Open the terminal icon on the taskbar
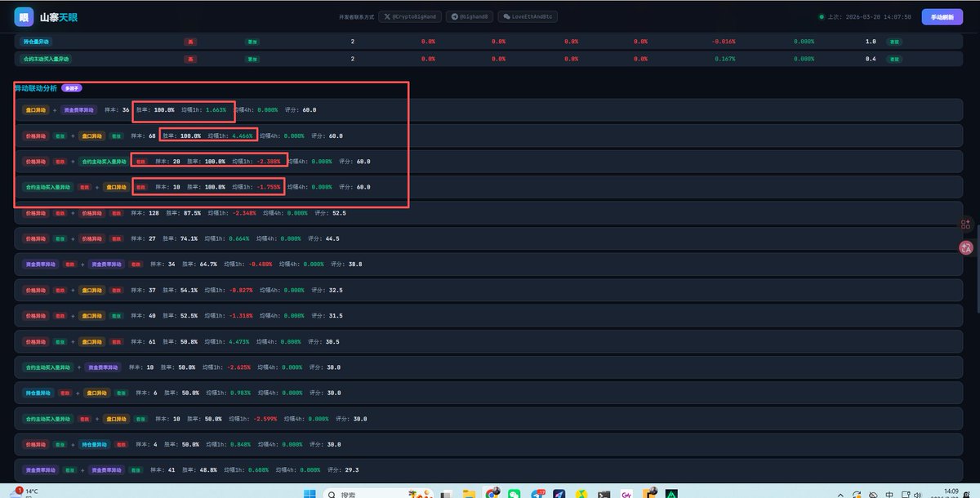 [x=605, y=493]
